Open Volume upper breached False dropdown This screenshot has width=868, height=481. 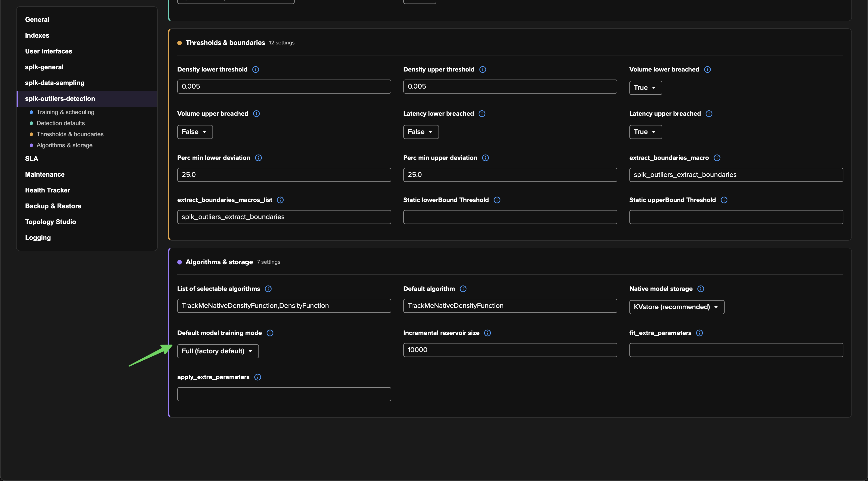point(195,132)
